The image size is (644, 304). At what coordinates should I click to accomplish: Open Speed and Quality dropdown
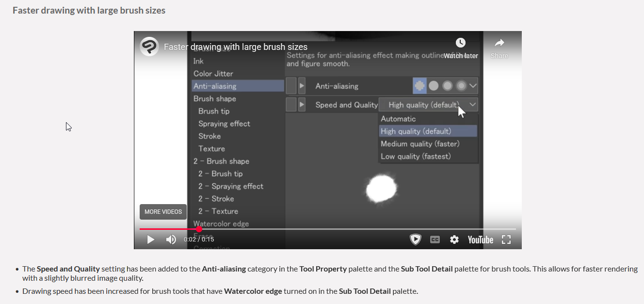coord(428,105)
